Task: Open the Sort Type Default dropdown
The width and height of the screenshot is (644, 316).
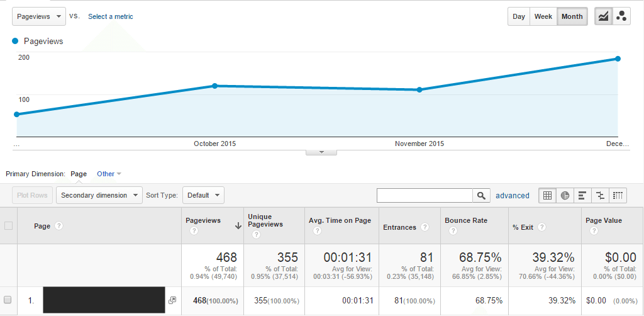Action: tap(203, 195)
